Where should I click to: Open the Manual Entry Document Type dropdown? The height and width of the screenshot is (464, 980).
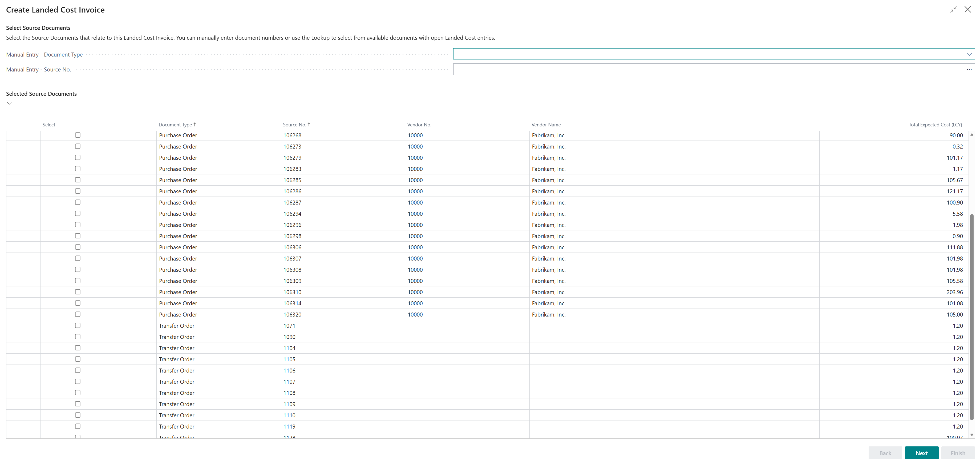tap(969, 54)
